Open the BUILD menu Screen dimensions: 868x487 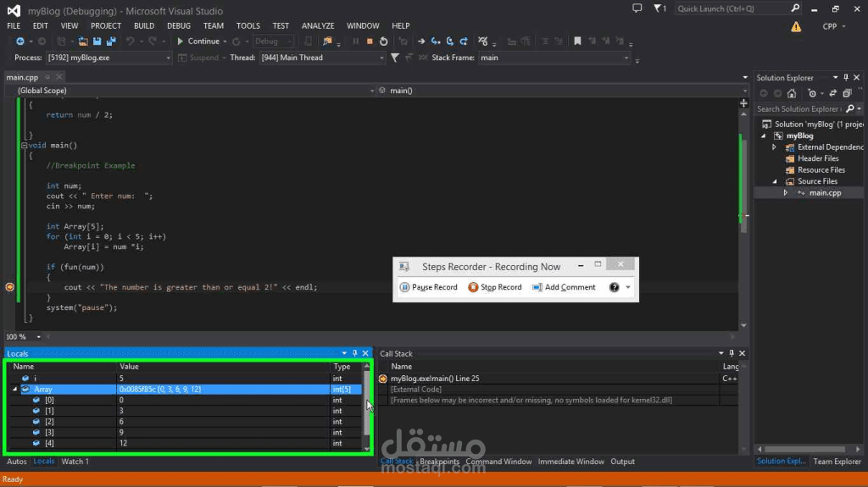pos(144,26)
